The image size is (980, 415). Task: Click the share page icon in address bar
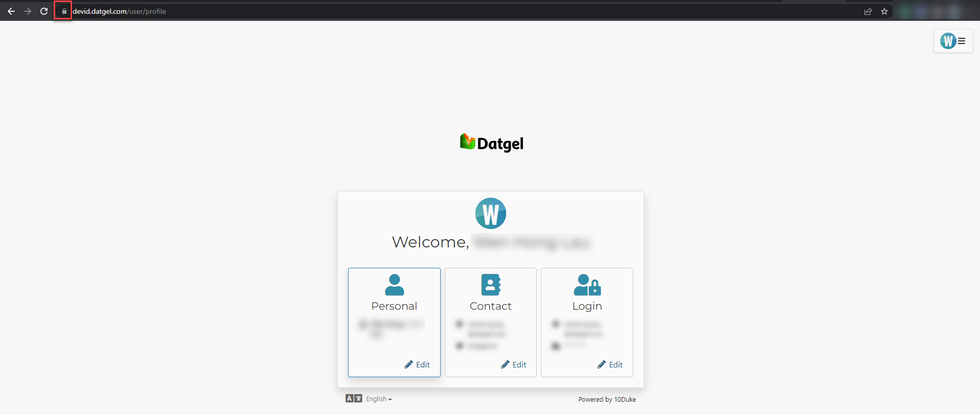point(868,11)
